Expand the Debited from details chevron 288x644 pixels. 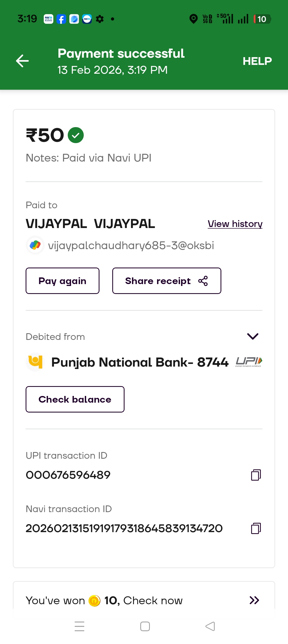click(x=253, y=336)
